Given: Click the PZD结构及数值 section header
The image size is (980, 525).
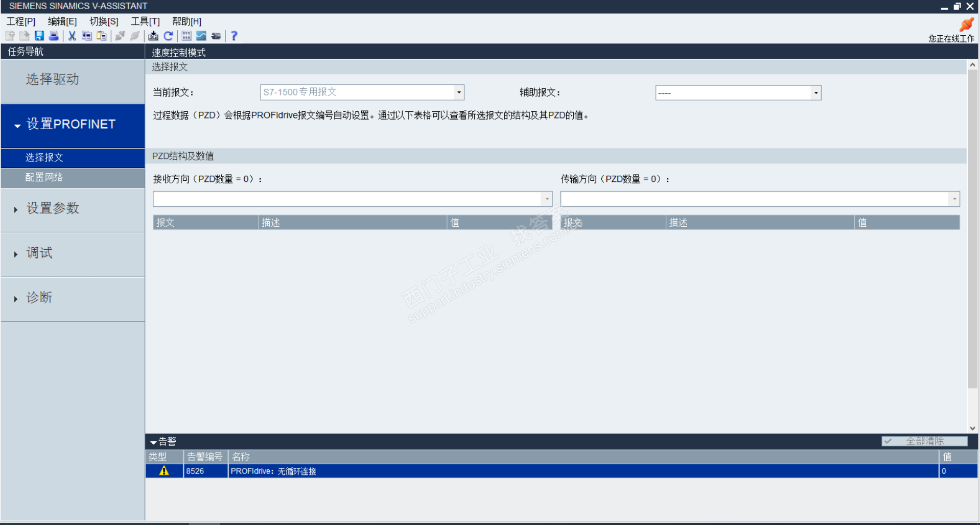Looking at the screenshot, I should [183, 156].
